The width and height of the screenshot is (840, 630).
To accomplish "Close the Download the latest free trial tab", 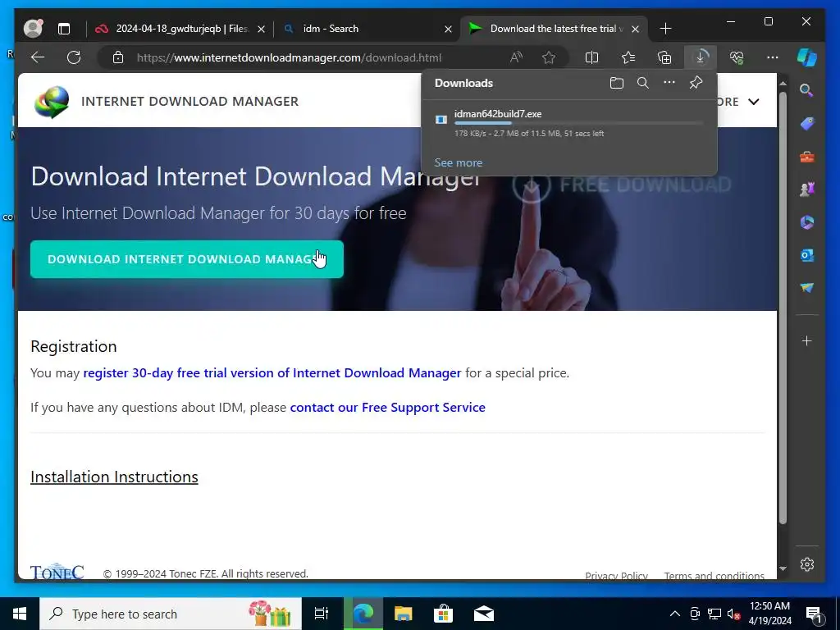I will point(635,29).
